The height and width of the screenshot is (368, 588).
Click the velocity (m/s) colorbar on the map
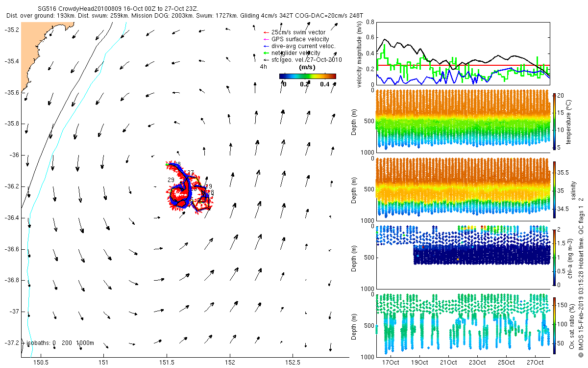[308, 76]
